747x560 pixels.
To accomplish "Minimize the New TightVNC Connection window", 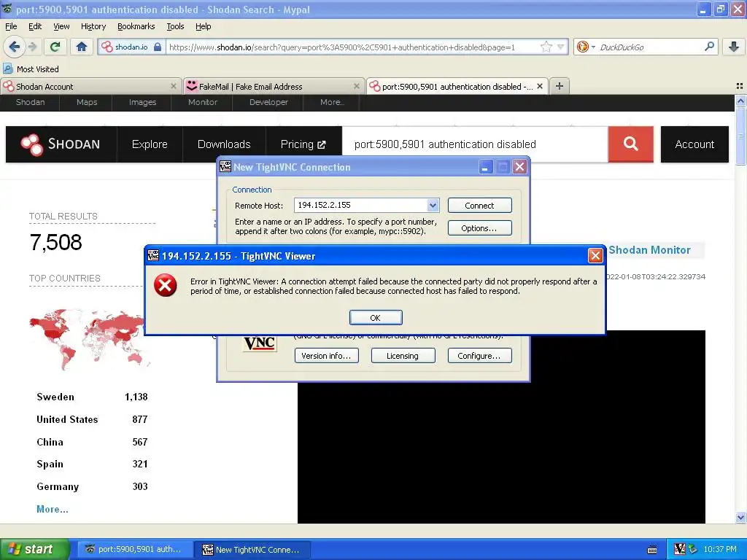I will [x=485, y=167].
